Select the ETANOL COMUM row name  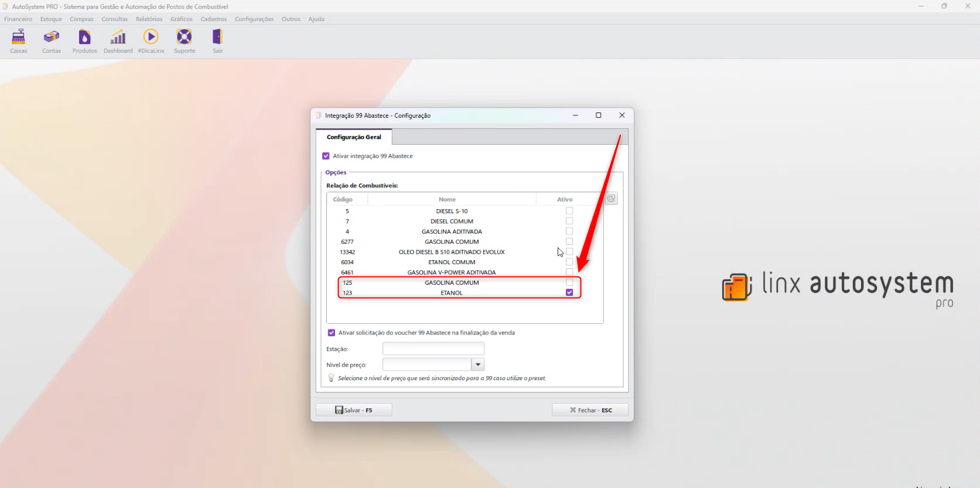click(x=452, y=262)
